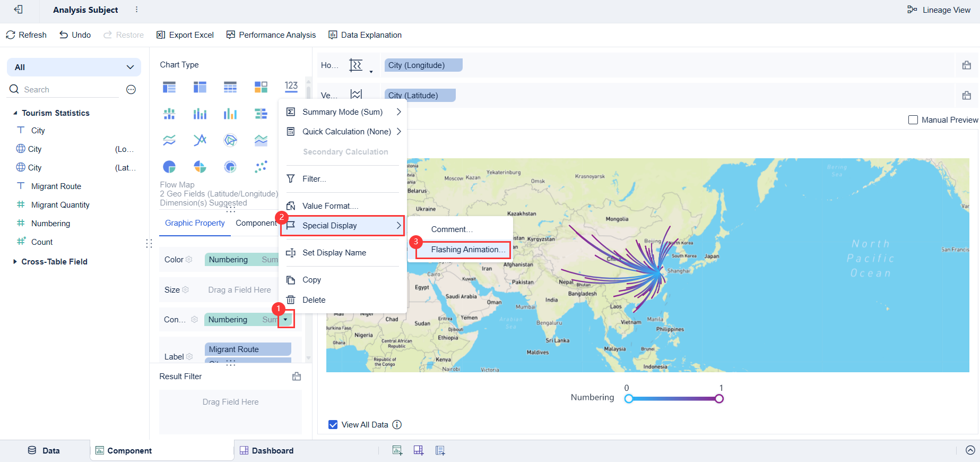The image size is (980, 462).
Task: Click the field Search box
Action: pyautogui.click(x=64, y=90)
